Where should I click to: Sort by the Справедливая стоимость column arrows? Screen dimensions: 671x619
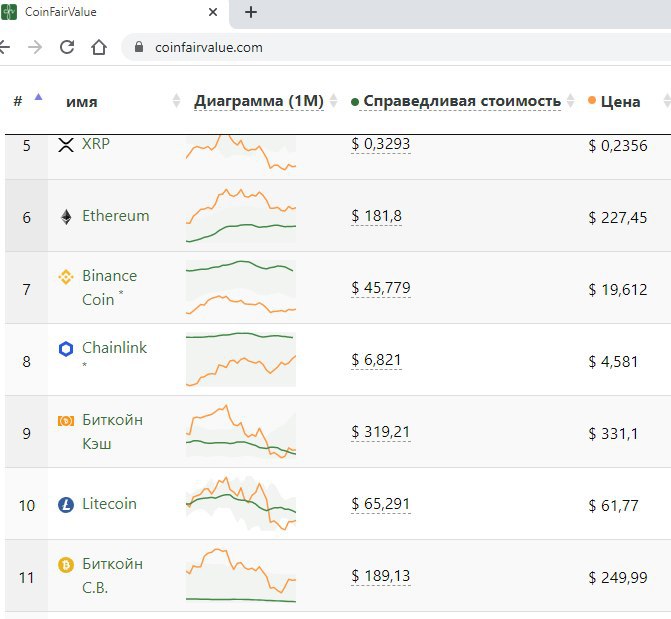(x=570, y=101)
